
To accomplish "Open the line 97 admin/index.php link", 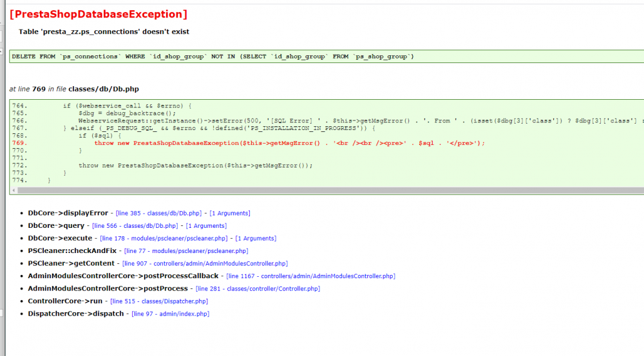I will 171,314.
